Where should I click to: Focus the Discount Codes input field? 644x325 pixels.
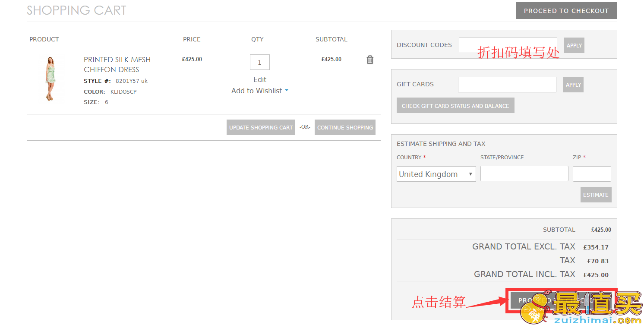pyautogui.click(x=508, y=45)
